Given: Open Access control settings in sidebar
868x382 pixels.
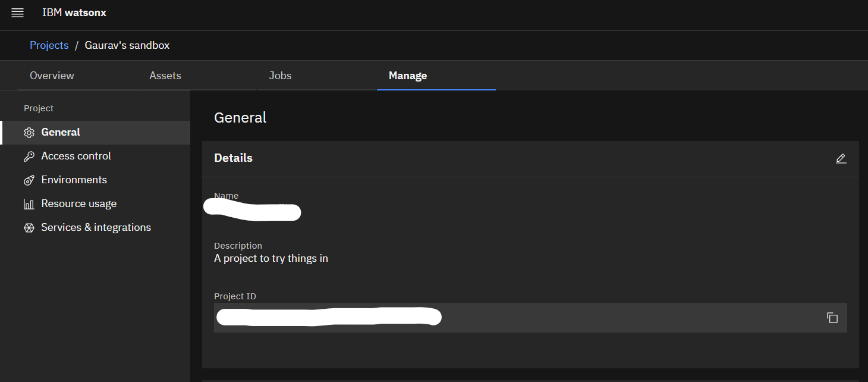Looking at the screenshot, I should pos(76,156).
